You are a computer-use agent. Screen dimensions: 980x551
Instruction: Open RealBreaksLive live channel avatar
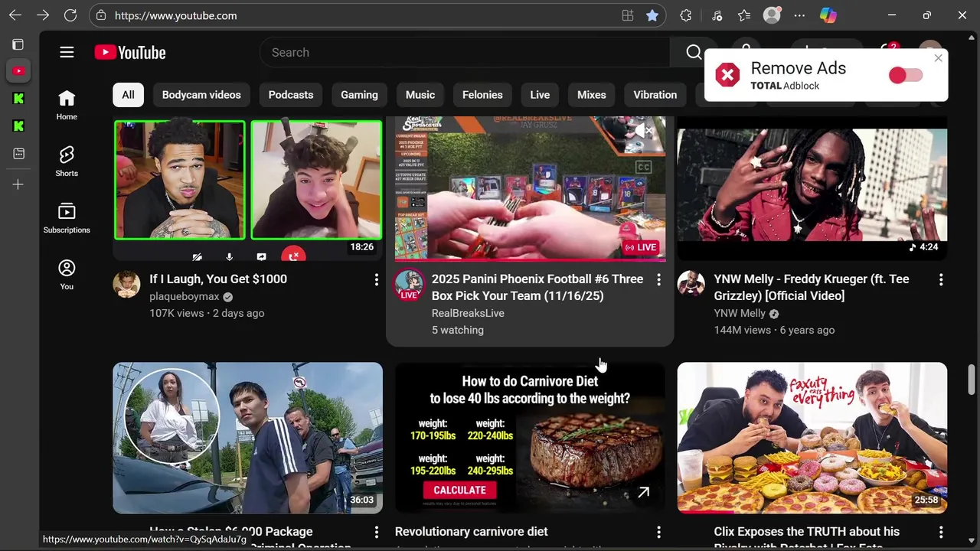pos(409,285)
